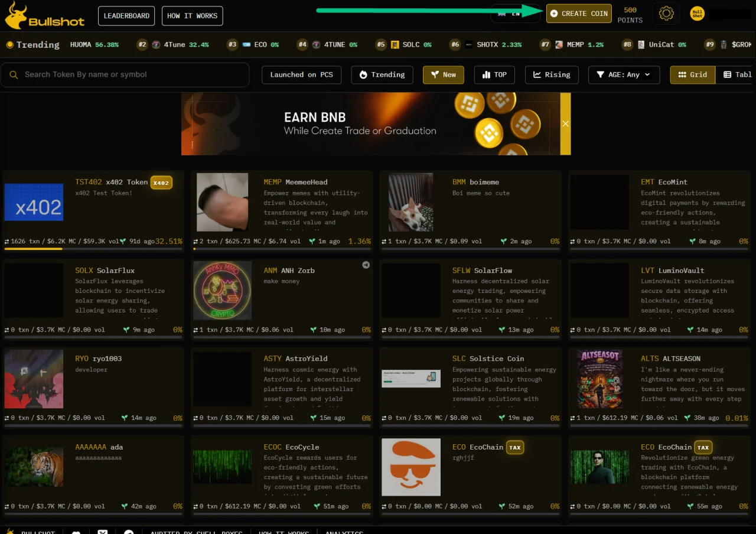This screenshot has height=534, width=756.
Task: Click the 500 POINTS counter
Action: coord(630,15)
